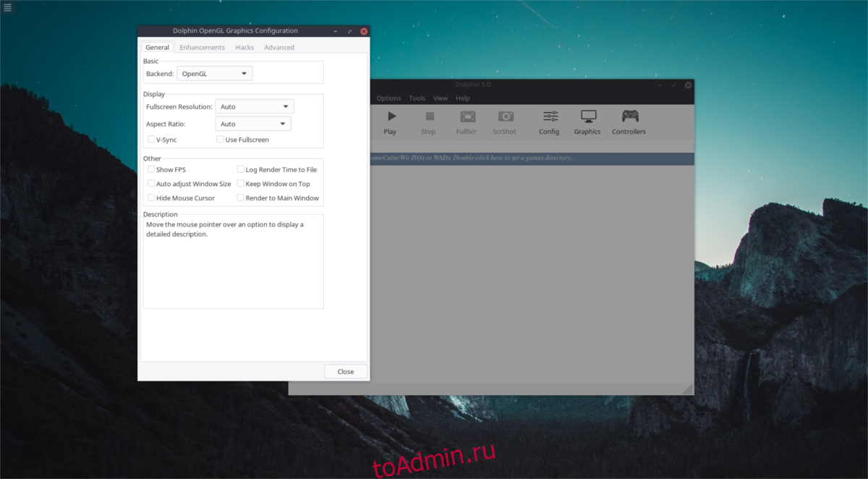Open the Controllers gamepad icon
868x479 pixels.
[629, 117]
